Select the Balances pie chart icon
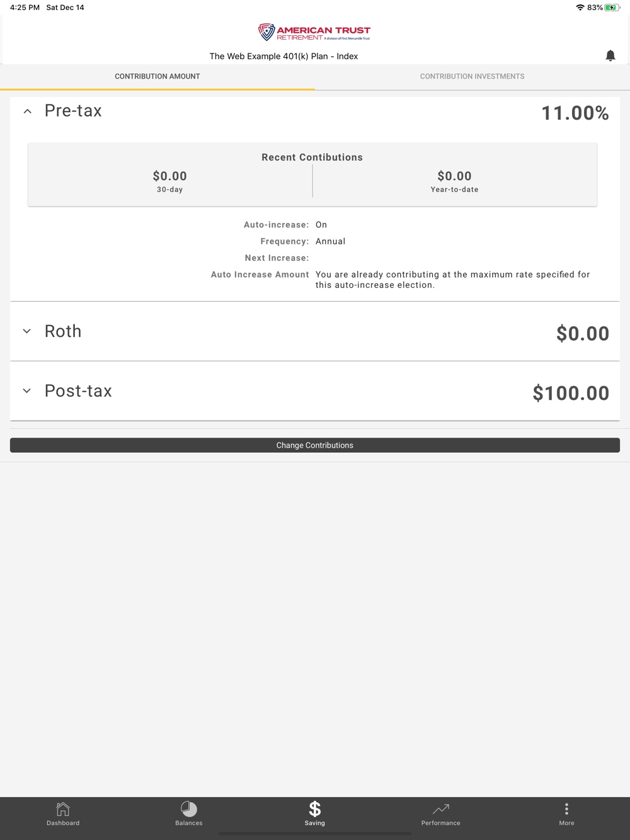The image size is (630, 840). click(189, 809)
